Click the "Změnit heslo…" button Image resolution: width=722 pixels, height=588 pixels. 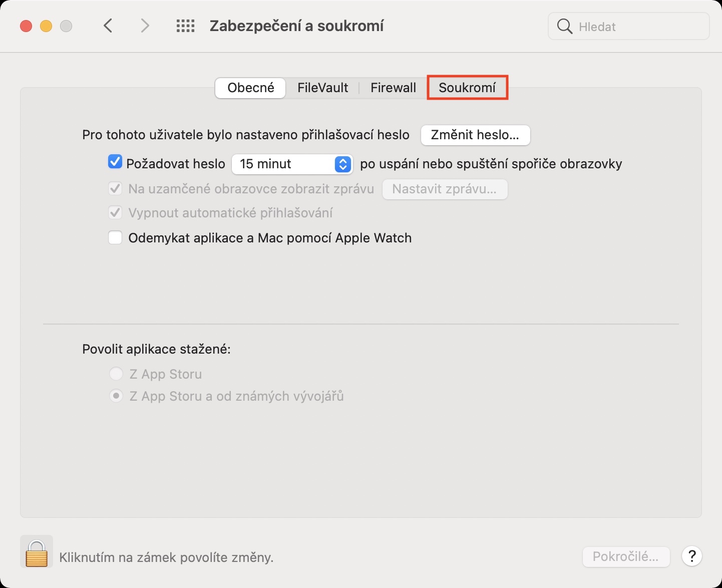[475, 135]
